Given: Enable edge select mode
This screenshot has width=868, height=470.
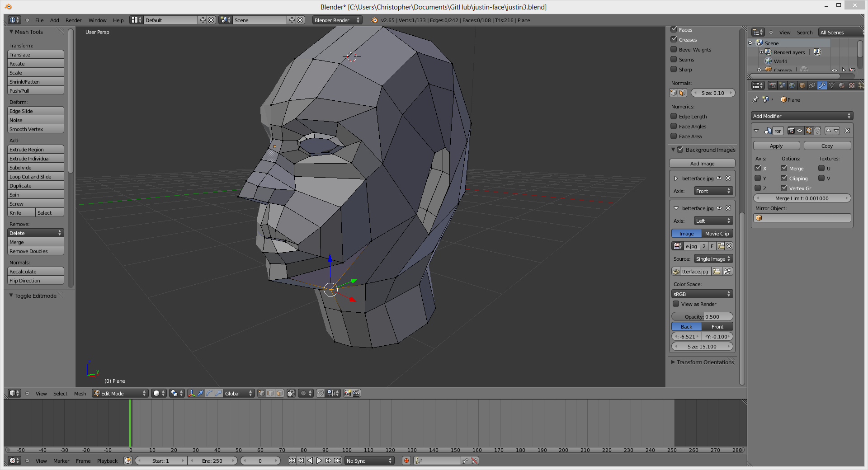Looking at the screenshot, I should tap(270, 393).
